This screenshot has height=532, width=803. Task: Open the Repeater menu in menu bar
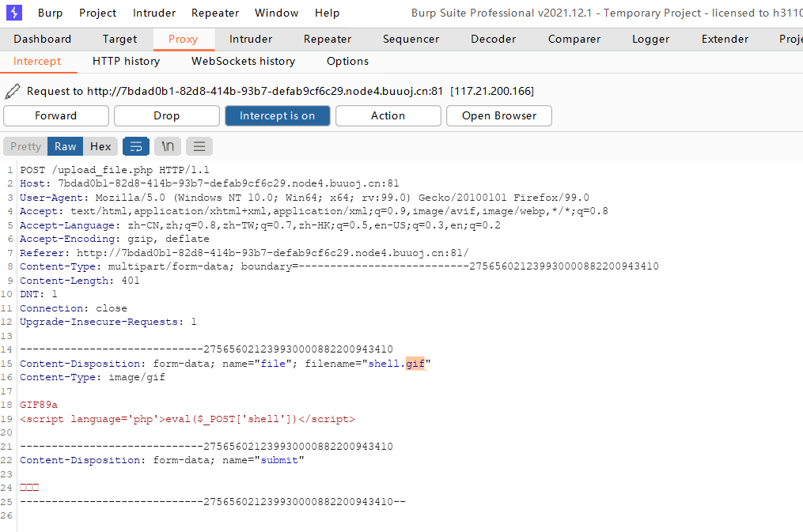click(215, 13)
